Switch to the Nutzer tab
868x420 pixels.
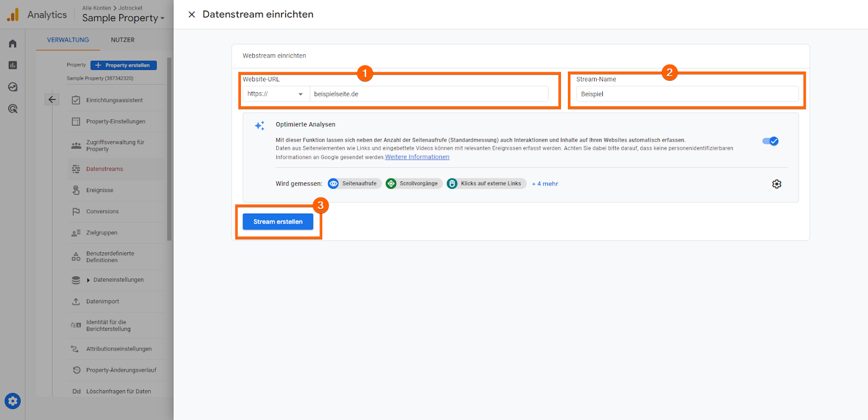[x=123, y=40]
